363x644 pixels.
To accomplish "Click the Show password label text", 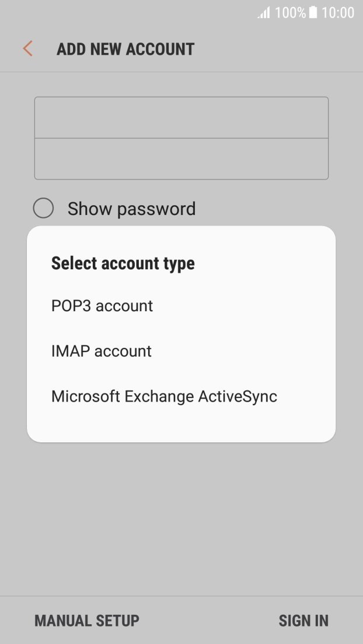I will pyautogui.click(x=131, y=208).
